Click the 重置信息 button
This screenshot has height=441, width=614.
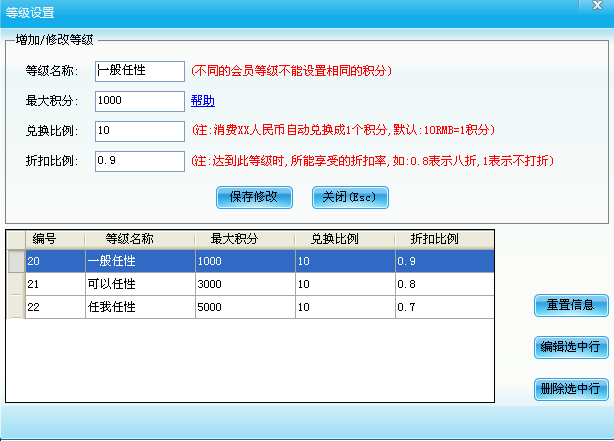click(x=571, y=305)
